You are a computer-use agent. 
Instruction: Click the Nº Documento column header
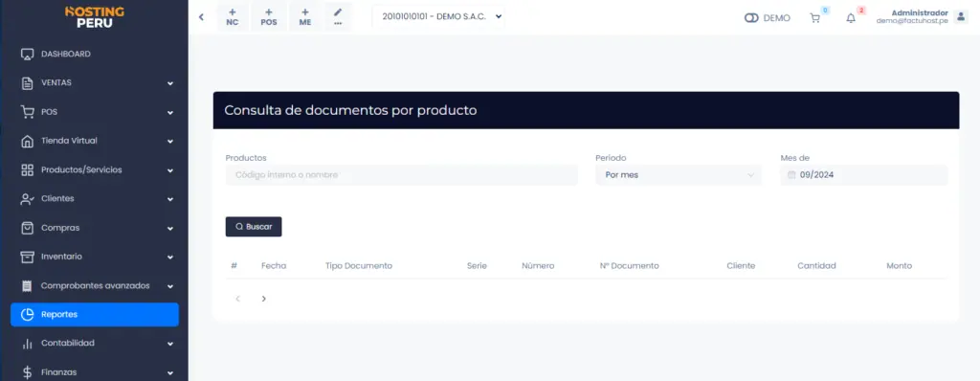click(630, 266)
